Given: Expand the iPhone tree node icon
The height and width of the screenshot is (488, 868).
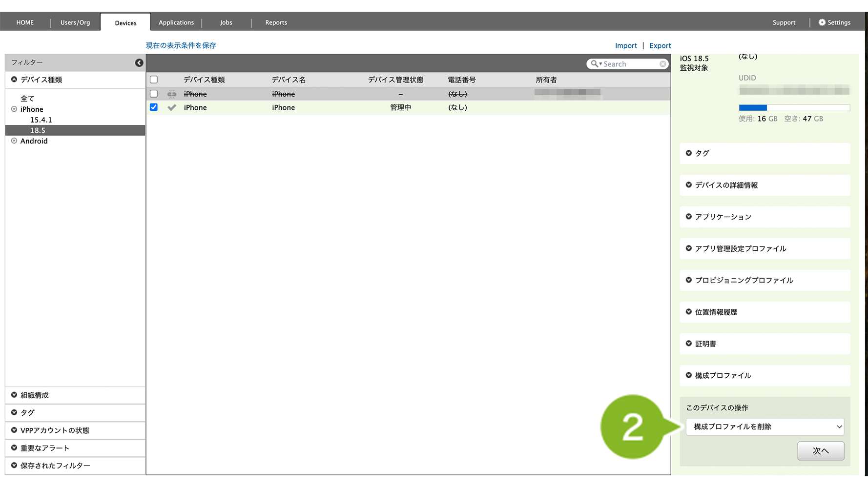Looking at the screenshot, I should (14, 109).
